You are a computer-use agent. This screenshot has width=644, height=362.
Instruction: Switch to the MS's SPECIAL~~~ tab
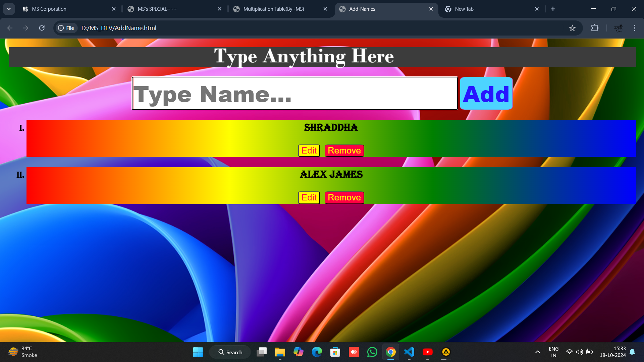tap(175, 9)
